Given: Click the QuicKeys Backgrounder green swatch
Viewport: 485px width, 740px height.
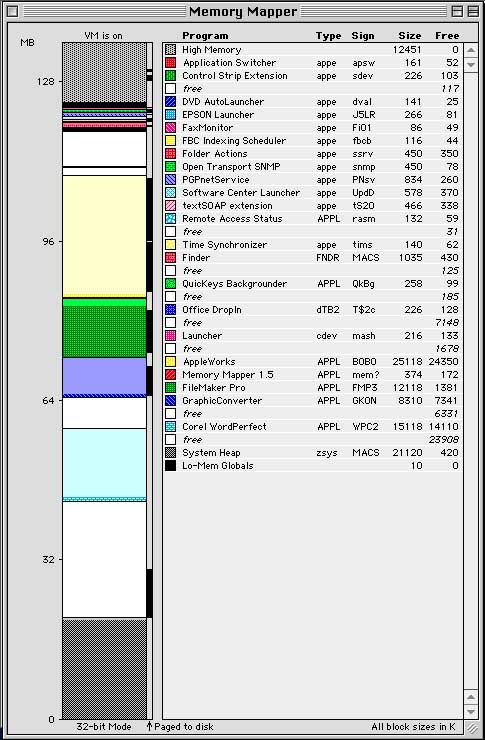Looking at the screenshot, I should [170, 284].
